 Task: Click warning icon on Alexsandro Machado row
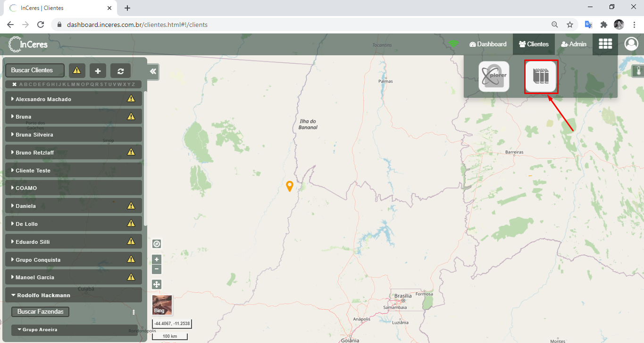131,99
